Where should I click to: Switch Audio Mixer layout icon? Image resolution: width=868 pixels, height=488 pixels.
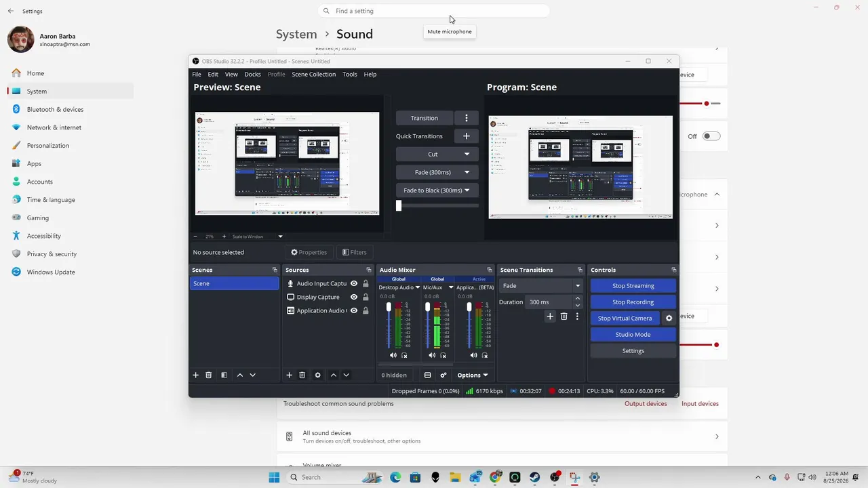[x=427, y=375]
